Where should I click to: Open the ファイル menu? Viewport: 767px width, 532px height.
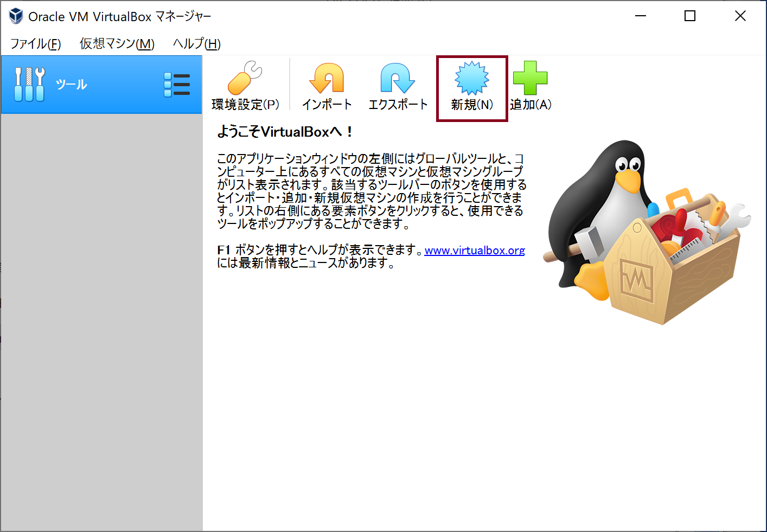coord(35,43)
